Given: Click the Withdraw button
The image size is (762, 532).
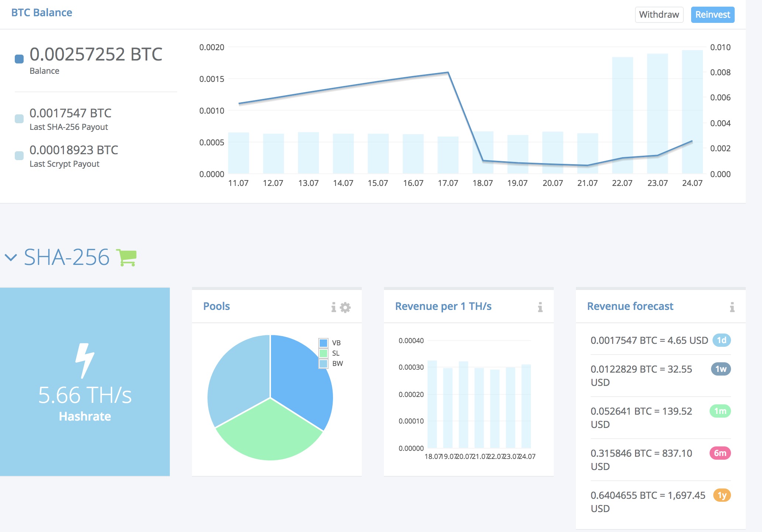Looking at the screenshot, I should 659,15.
